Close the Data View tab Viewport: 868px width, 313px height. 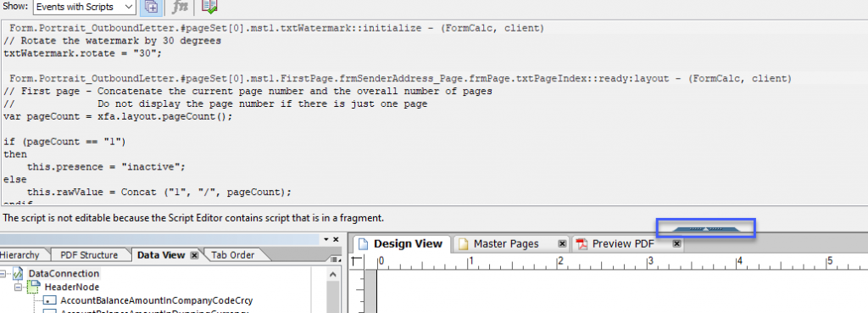pos(194,255)
